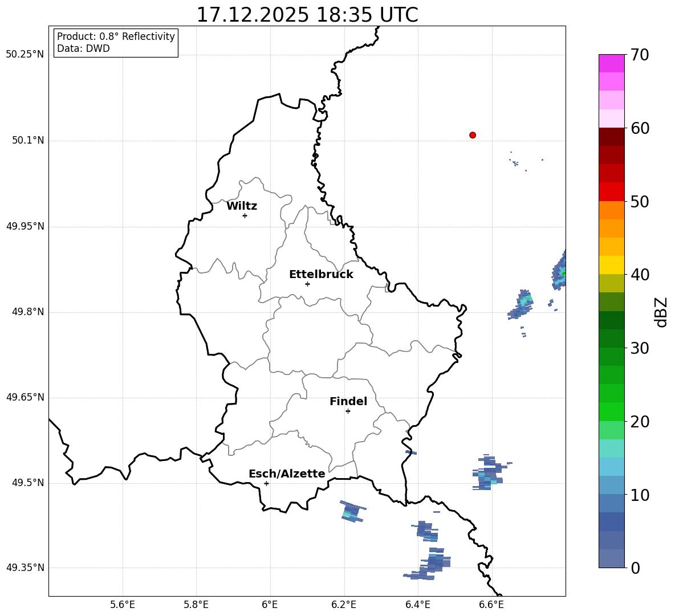Click the 5.8°E longitude label
The image size is (675, 616).
click(196, 605)
